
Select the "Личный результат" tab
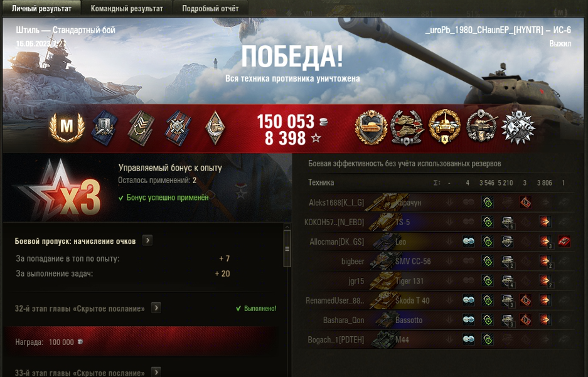point(41,8)
